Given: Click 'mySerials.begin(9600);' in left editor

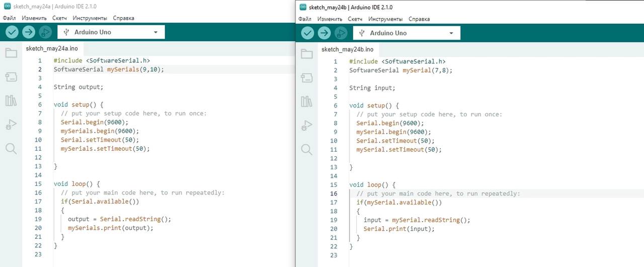Looking at the screenshot, I should (100, 131).
